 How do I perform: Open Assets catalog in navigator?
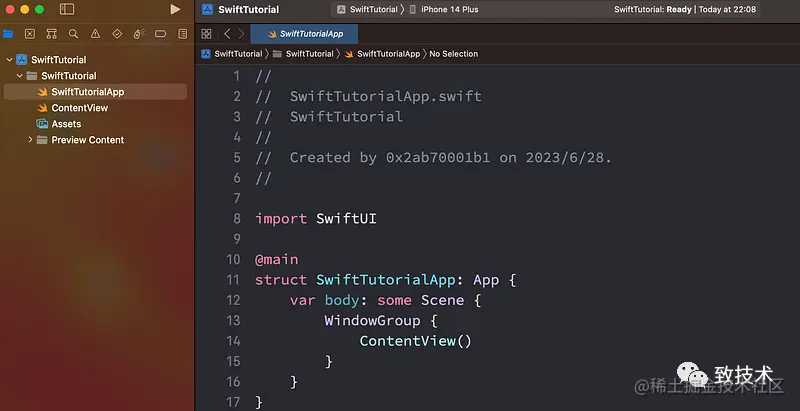coord(95,124)
